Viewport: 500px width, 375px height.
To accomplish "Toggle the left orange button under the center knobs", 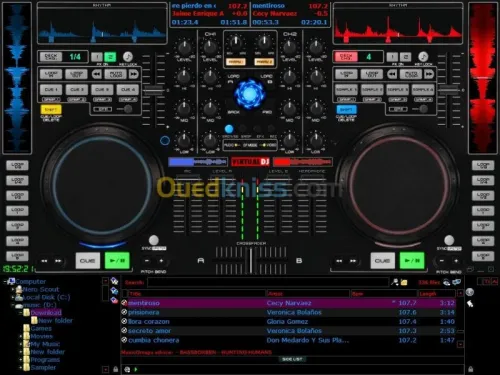I will coord(235,62).
